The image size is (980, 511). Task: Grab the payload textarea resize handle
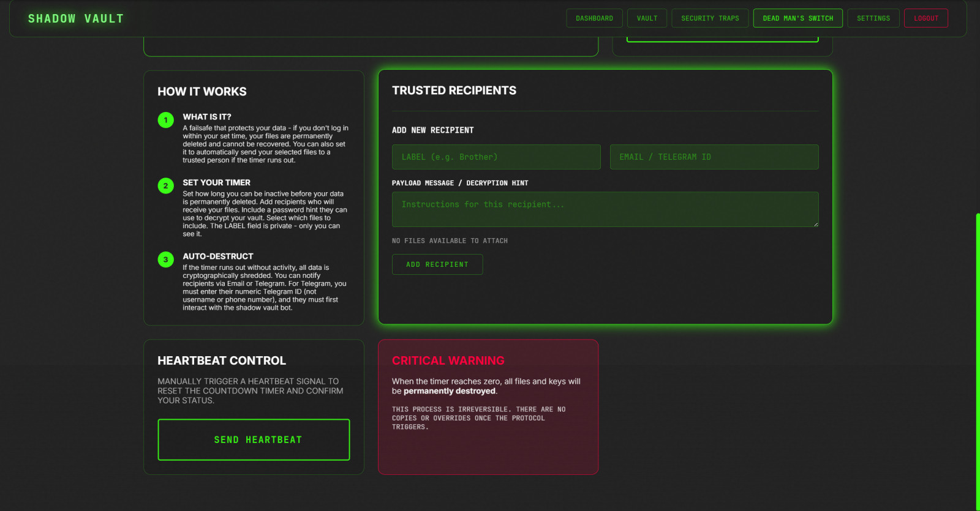815,224
